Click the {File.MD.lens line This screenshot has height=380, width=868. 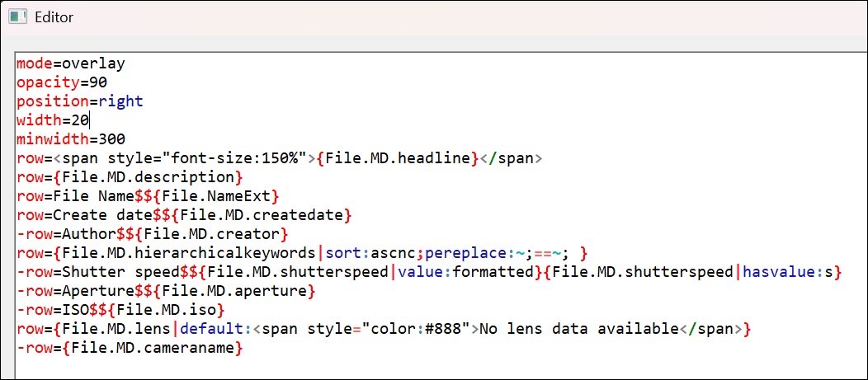[x=384, y=329]
